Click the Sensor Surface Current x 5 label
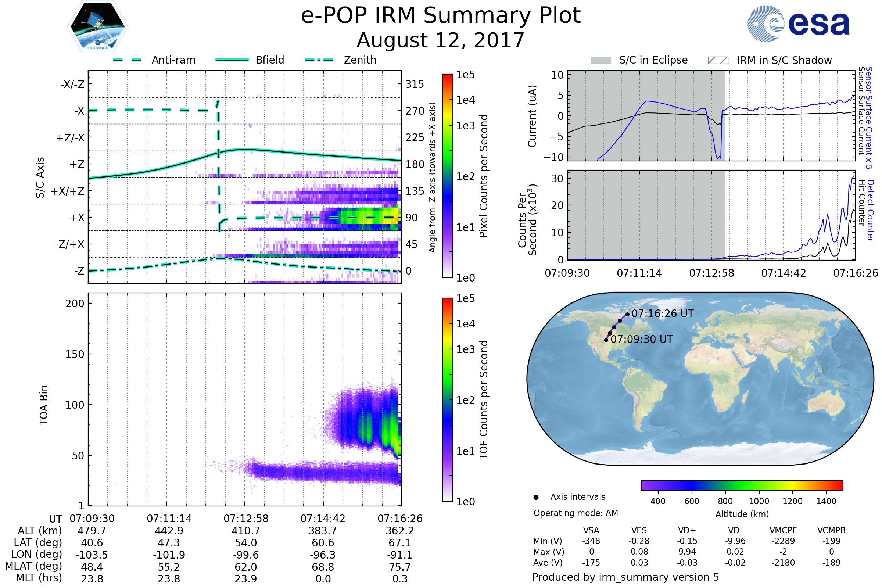The width and height of the screenshot is (882, 588). (869, 118)
